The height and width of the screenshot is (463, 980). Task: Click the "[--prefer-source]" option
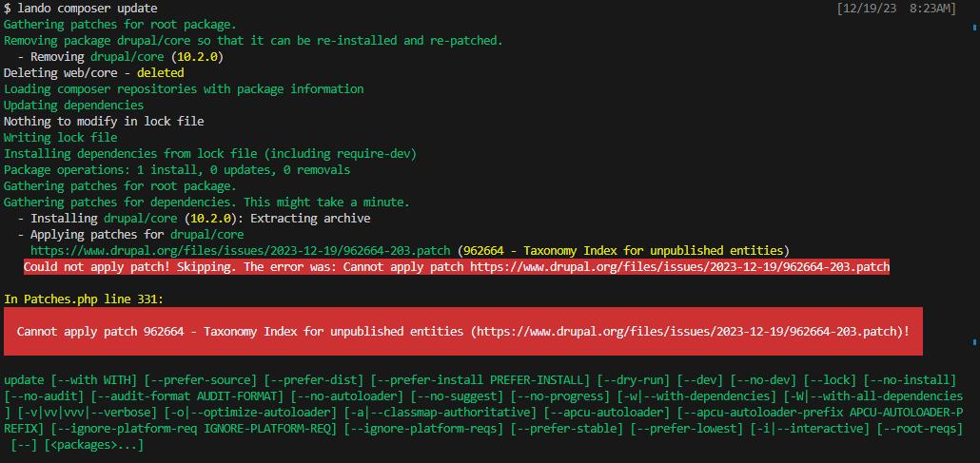pos(201,380)
